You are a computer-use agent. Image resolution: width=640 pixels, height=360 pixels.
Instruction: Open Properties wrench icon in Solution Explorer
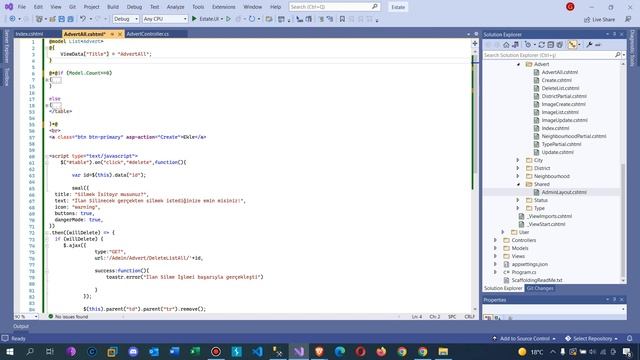[589, 45]
